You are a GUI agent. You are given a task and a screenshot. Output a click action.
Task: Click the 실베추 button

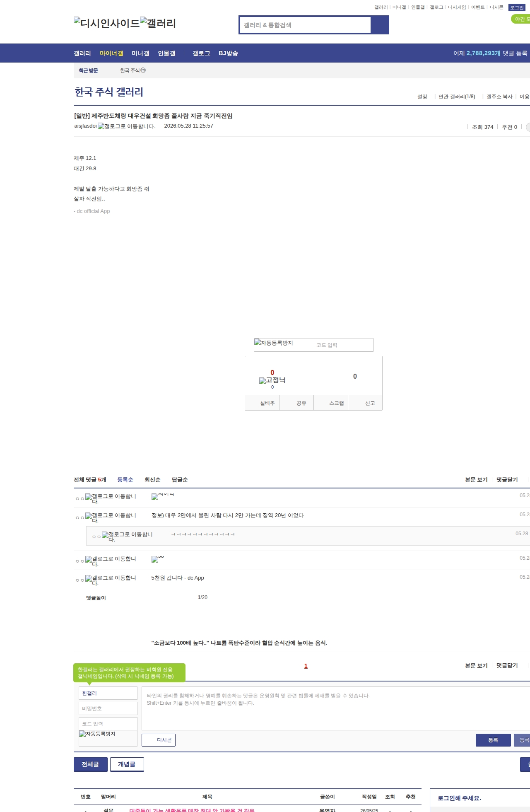263,403
